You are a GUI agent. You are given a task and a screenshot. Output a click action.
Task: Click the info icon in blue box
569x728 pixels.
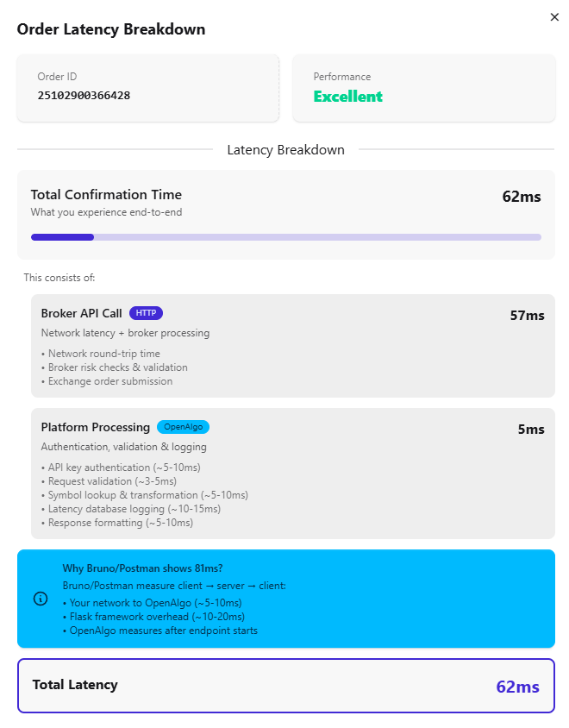point(41,599)
